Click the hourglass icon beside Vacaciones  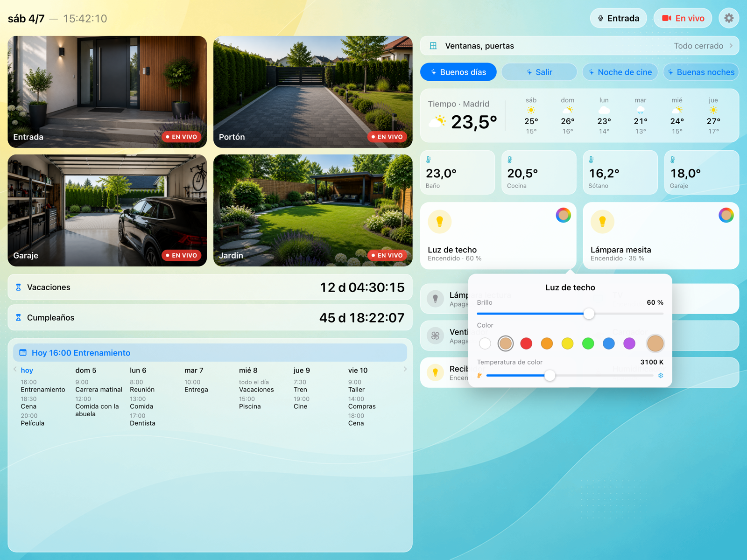19,287
